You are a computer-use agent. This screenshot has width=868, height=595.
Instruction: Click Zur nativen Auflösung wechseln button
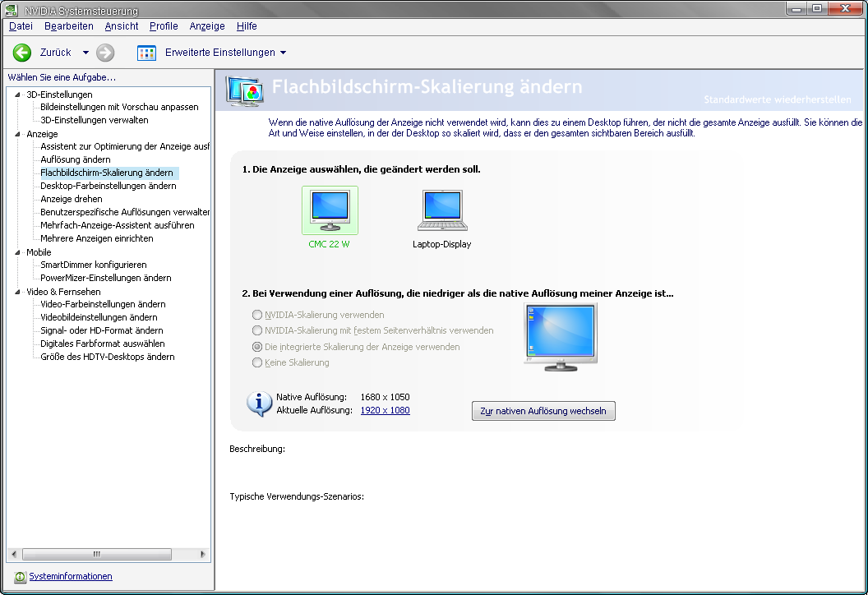pyautogui.click(x=543, y=411)
